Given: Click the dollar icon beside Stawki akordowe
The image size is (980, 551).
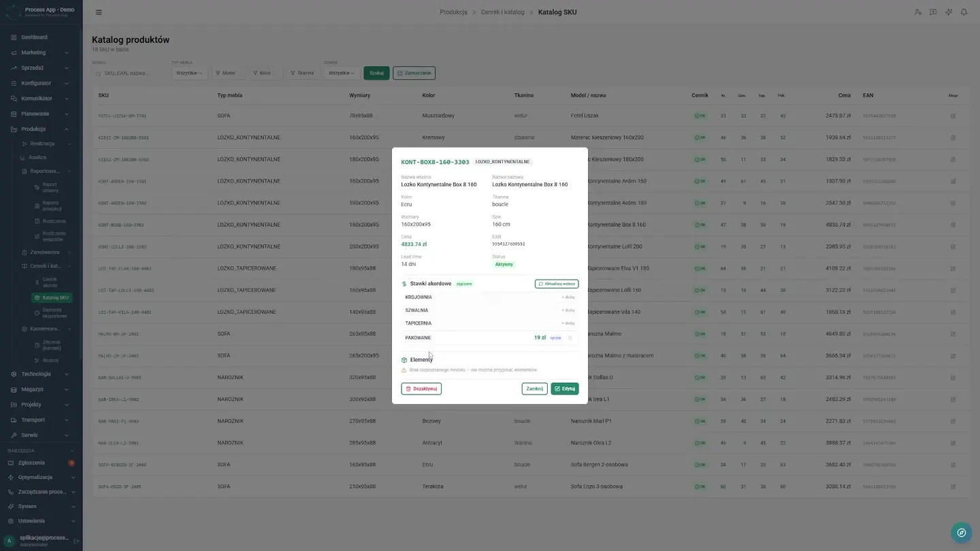Looking at the screenshot, I should [x=404, y=284].
